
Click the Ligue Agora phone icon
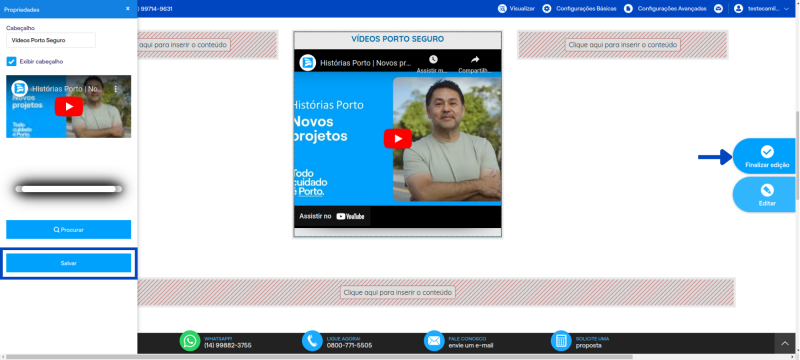[312, 341]
